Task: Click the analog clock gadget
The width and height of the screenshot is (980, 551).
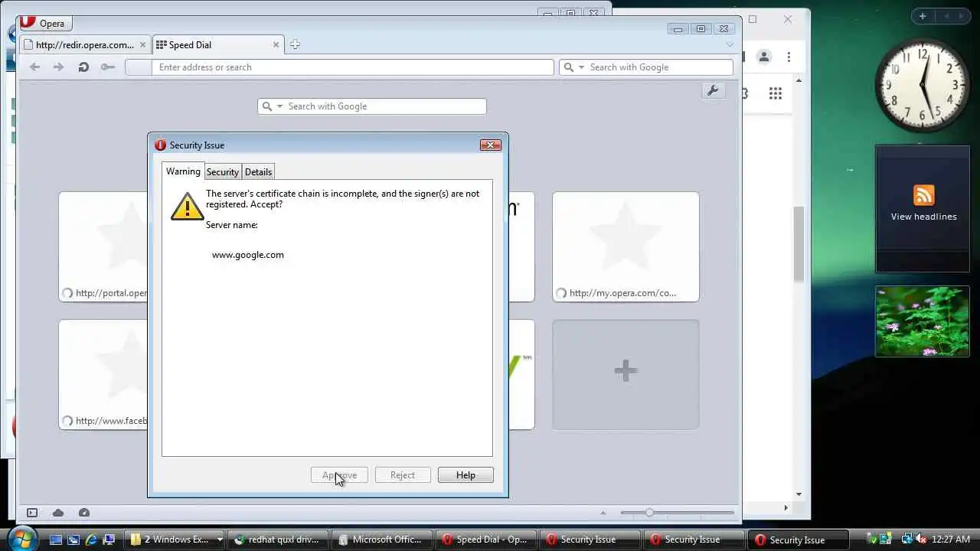Action: pos(922,85)
